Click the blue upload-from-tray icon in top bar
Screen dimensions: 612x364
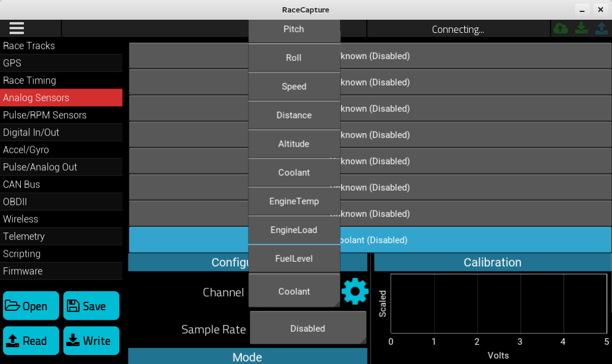(601, 29)
